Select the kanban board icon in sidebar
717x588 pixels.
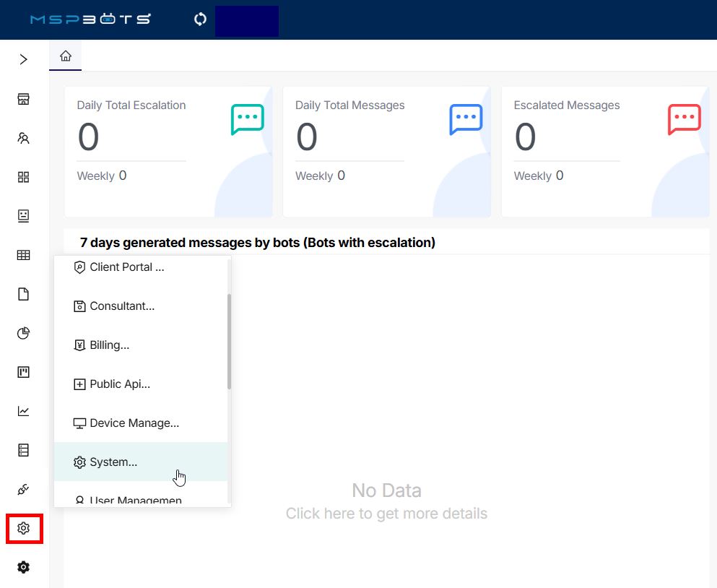pos(24,372)
